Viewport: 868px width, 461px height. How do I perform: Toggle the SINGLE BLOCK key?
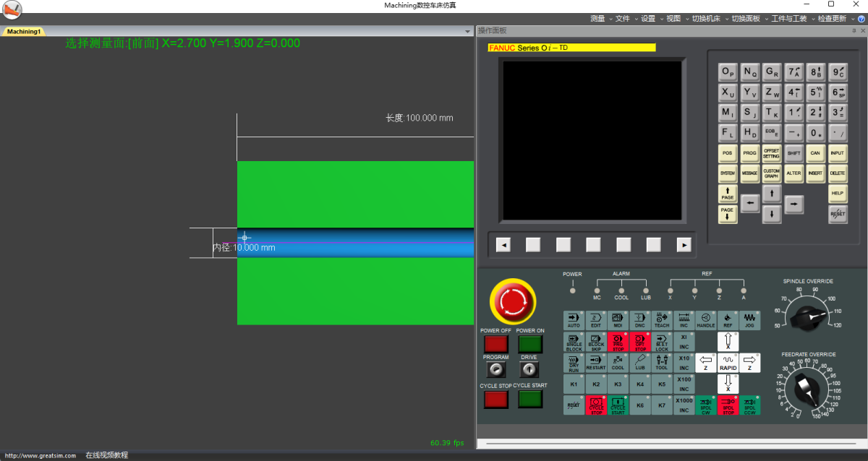point(574,342)
